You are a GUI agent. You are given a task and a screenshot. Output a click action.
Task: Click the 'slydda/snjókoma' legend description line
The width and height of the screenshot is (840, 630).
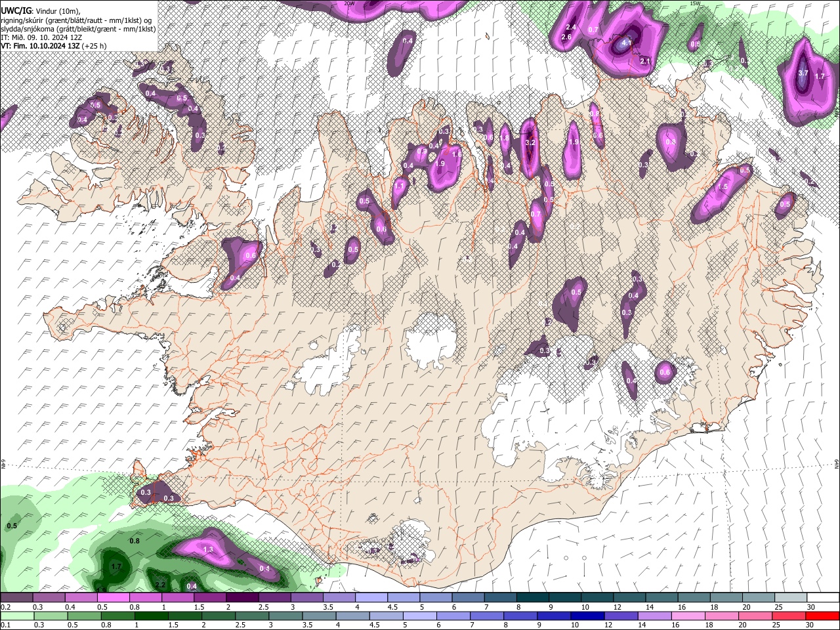tap(78, 29)
